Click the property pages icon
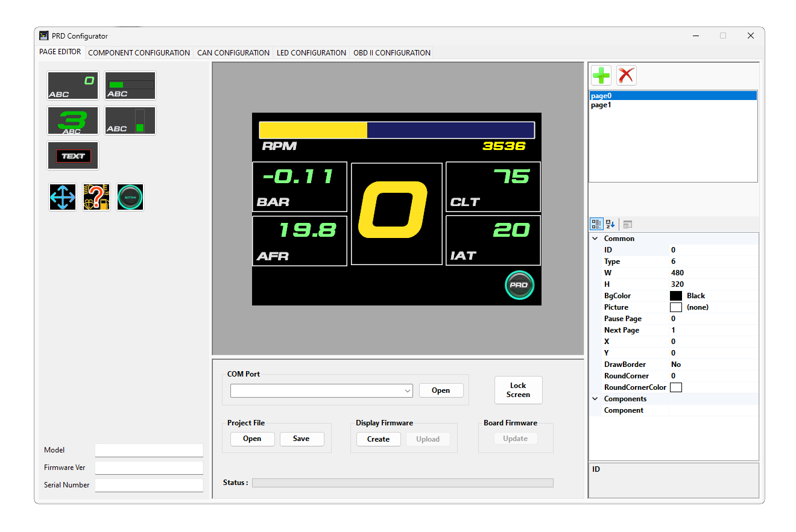The height and width of the screenshot is (532, 796). pos(628,224)
